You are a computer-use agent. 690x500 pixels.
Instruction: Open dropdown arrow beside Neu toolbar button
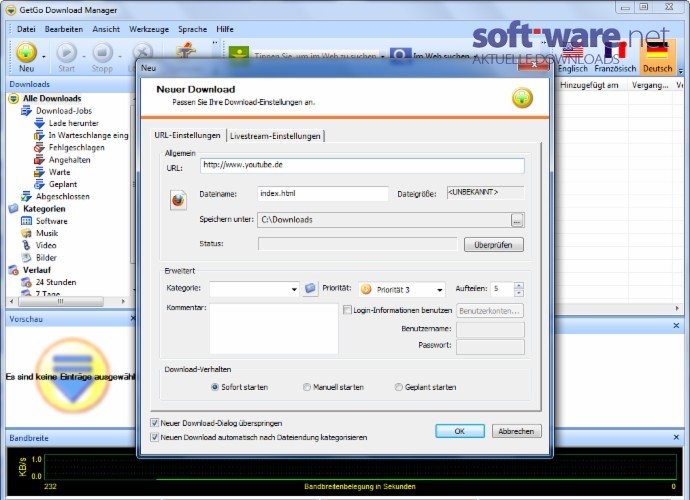44,57
